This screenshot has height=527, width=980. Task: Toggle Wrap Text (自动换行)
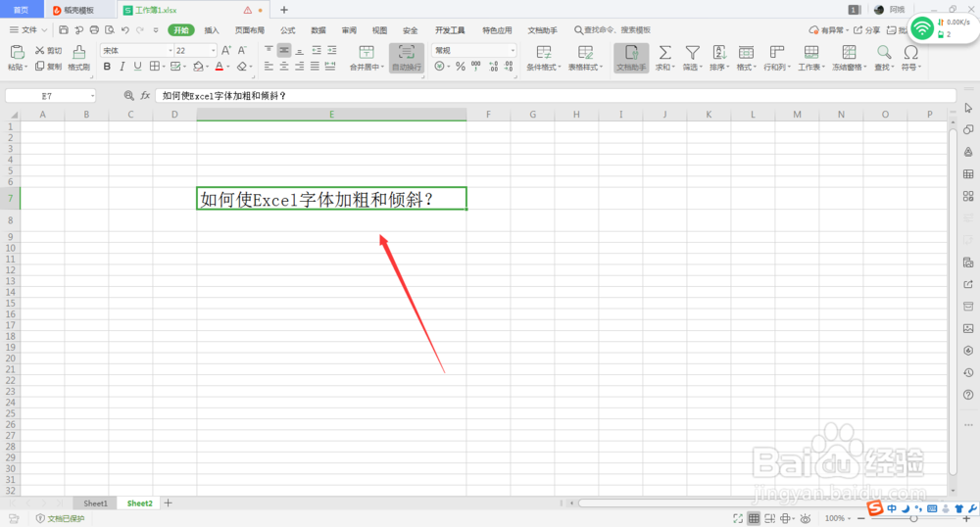407,58
